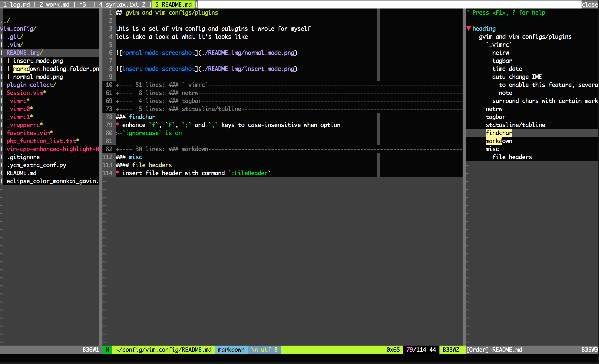Switch to the syntax.txt tab
599x364 pixels.
(x=123, y=4)
